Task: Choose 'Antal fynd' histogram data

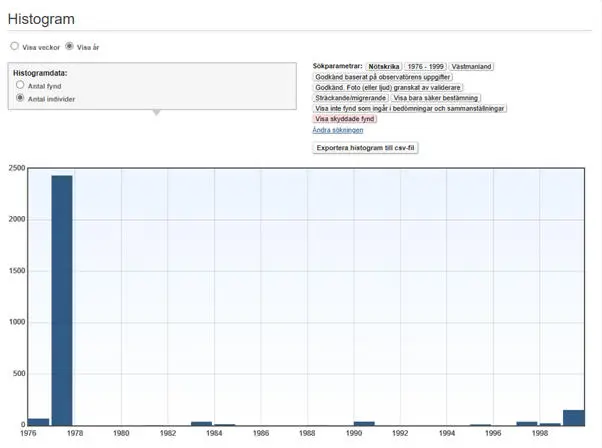Action: [x=20, y=86]
